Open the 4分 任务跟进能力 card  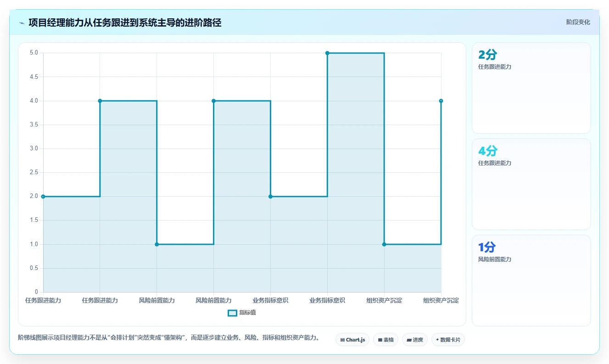pyautogui.click(x=531, y=184)
